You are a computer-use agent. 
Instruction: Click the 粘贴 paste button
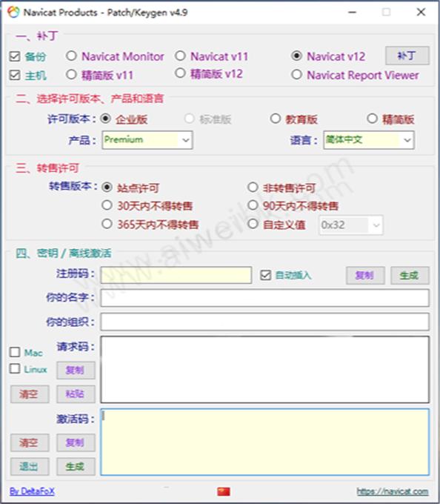(x=76, y=394)
